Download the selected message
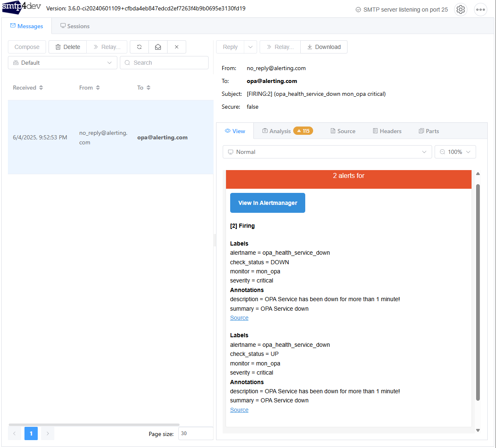Viewport: 496px width, 448px height. click(324, 47)
